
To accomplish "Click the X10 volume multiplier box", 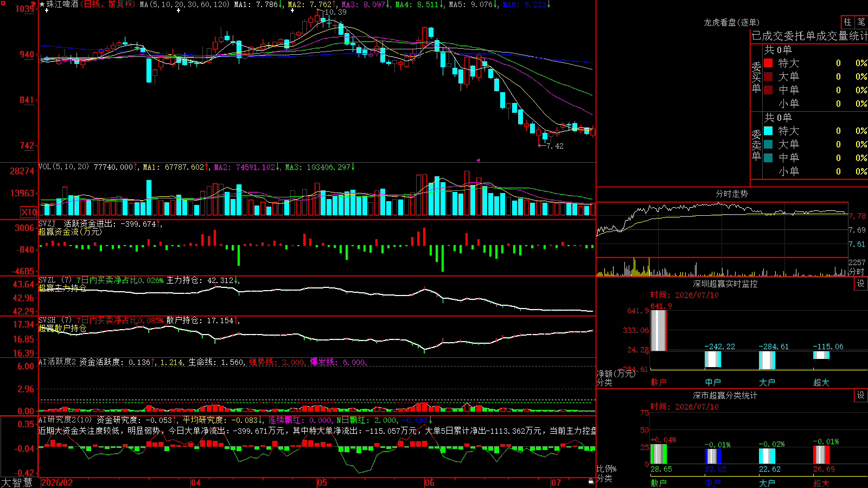I will point(29,212).
